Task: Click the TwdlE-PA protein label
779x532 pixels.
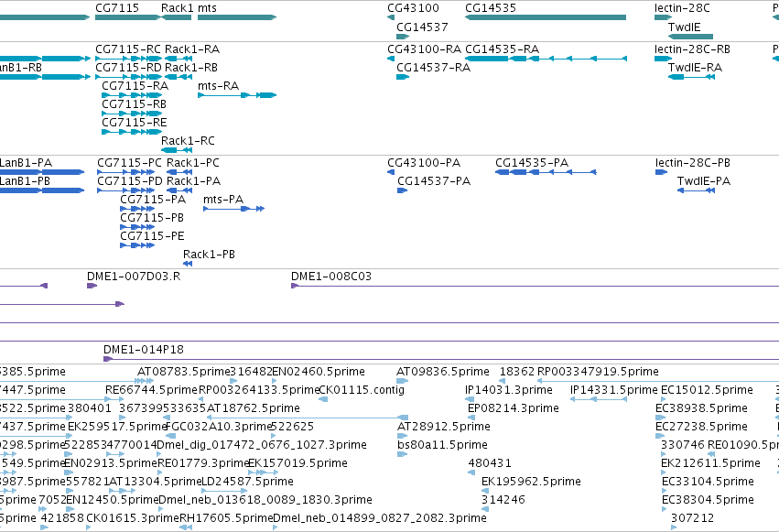Action: (704, 180)
